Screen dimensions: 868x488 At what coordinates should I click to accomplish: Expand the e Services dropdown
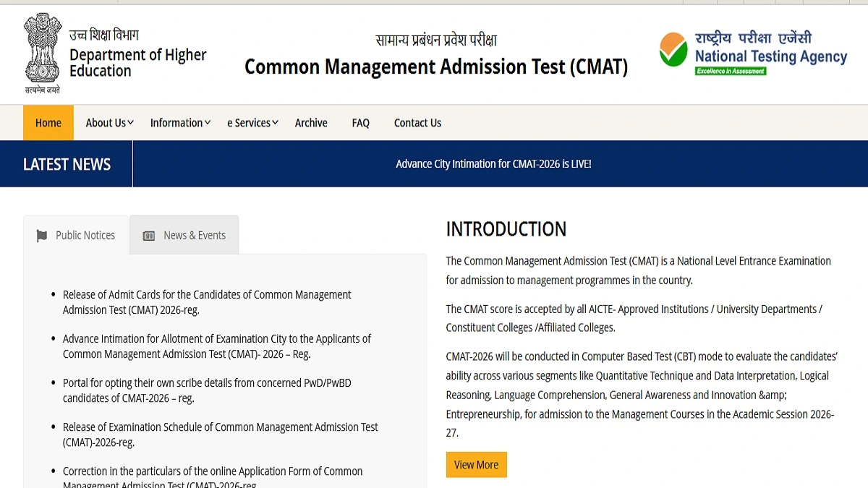tap(251, 123)
